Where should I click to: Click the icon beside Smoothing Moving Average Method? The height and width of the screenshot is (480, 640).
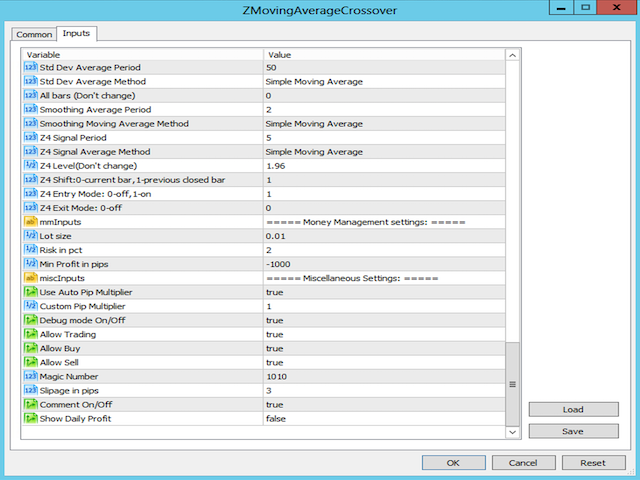(31, 123)
